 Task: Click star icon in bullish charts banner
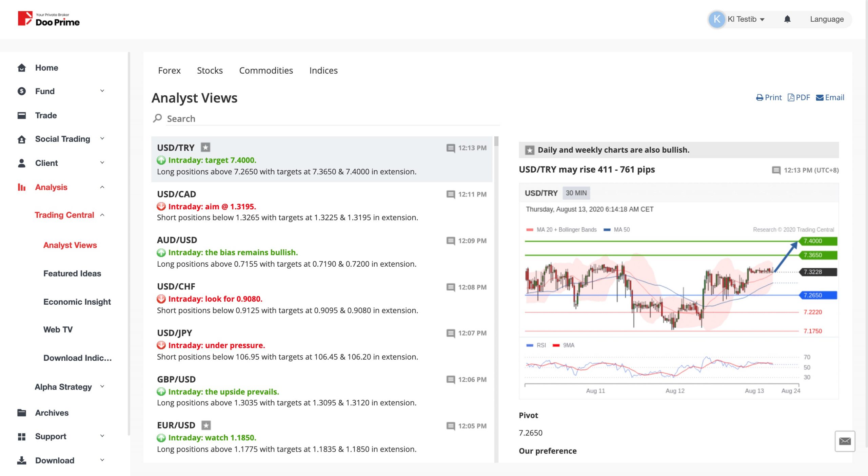(x=530, y=150)
